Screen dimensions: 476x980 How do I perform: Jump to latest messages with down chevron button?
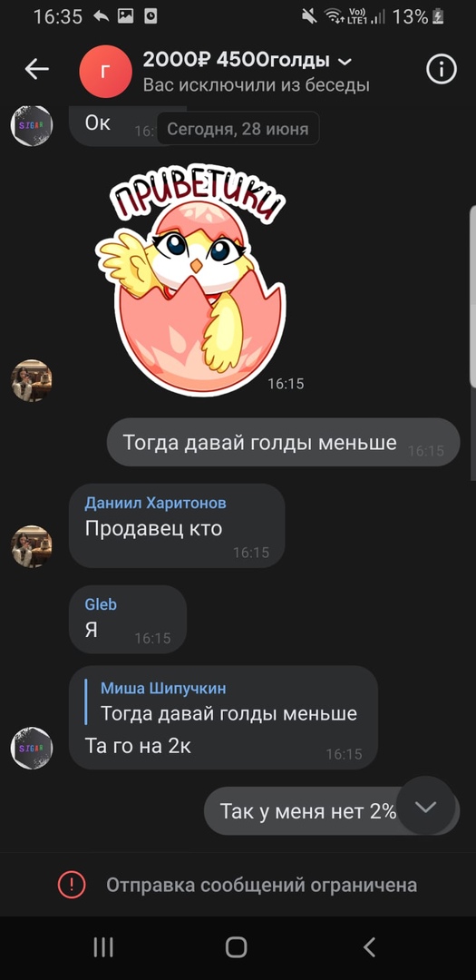[x=425, y=807]
